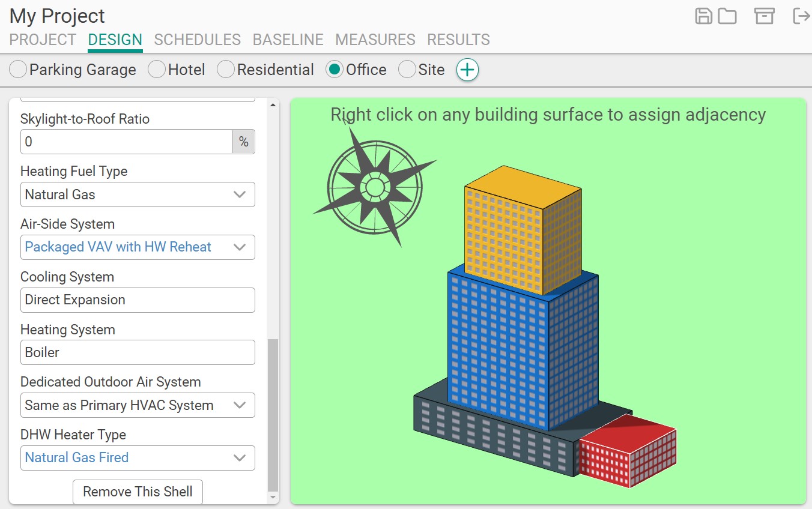Viewport: 812px width, 509px height.
Task: Open the Air-Side System dropdown
Action: pyautogui.click(x=138, y=247)
